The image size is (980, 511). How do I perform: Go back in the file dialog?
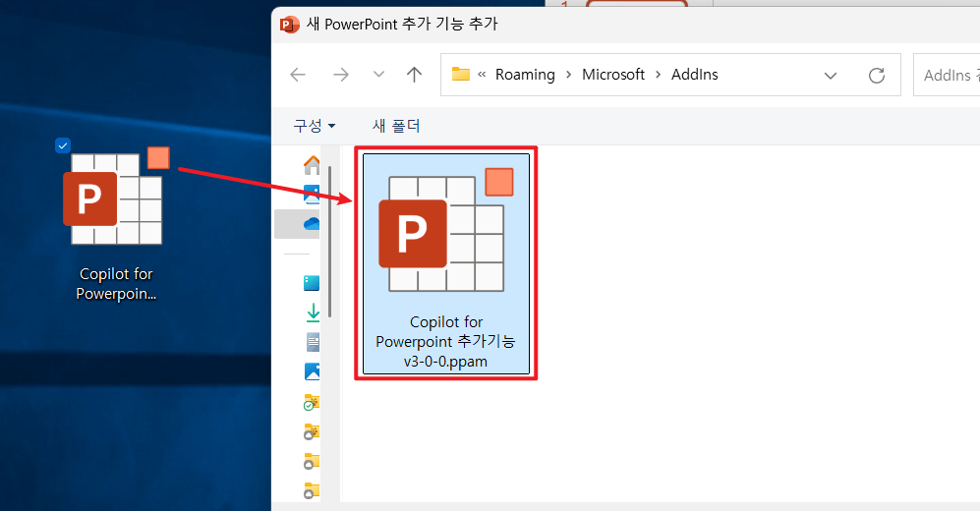pyautogui.click(x=298, y=75)
